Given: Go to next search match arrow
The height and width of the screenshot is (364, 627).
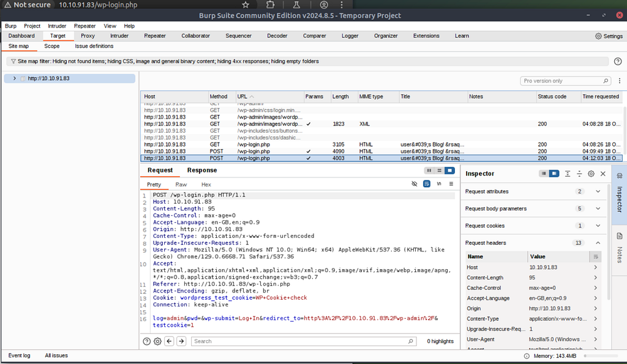Looking at the screenshot, I should (x=181, y=341).
